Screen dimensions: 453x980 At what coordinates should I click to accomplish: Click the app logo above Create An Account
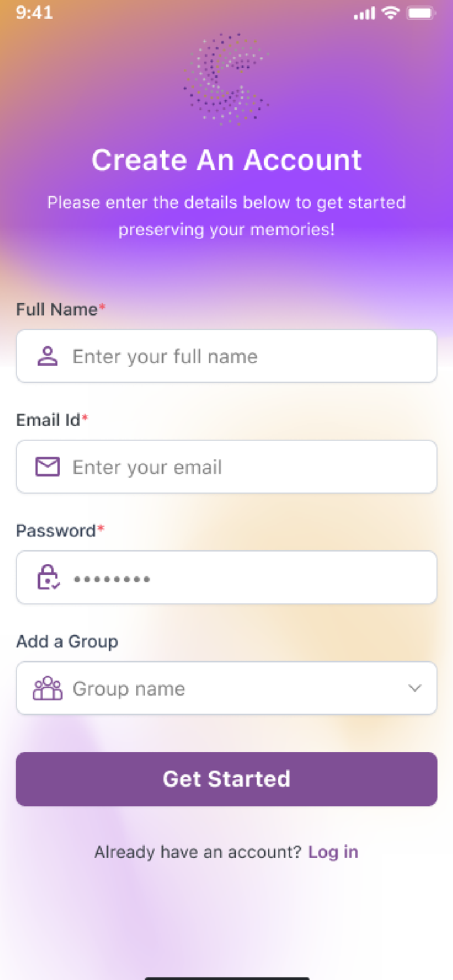click(227, 78)
